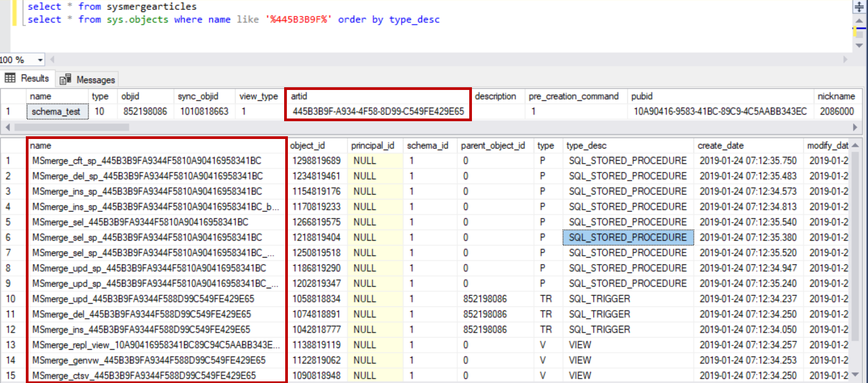Click the second result grid's scroll-down arrow
This screenshot has width=868, height=383.
coord(855,375)
